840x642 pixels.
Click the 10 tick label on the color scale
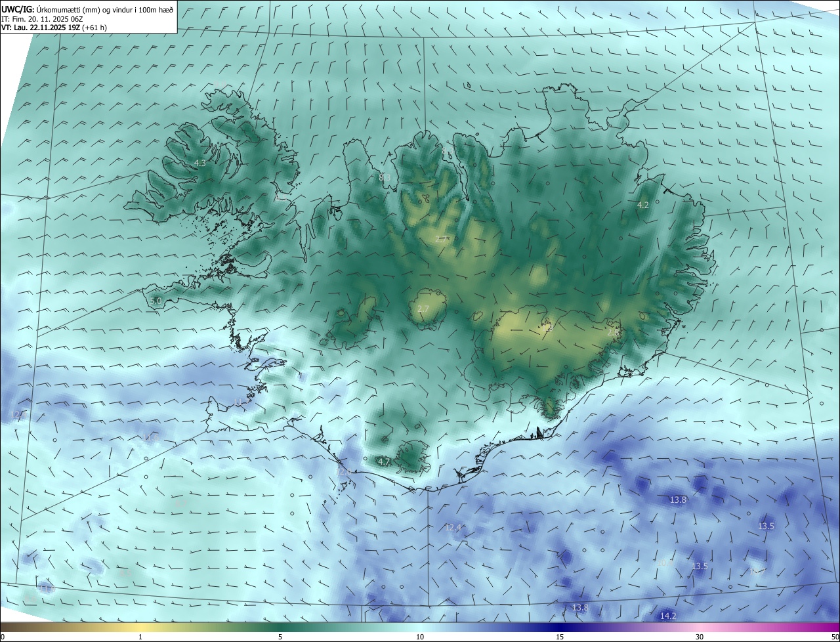coord(420,637)
